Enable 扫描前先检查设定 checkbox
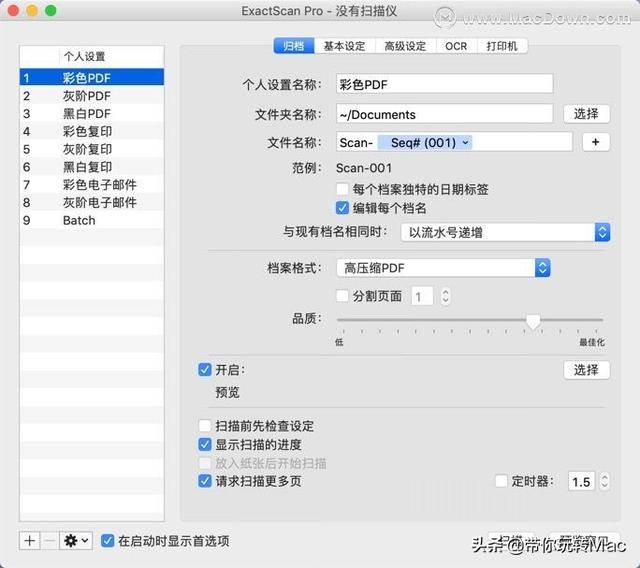The width and height of the screenshot is (640, 568). (x=204, y=426)
